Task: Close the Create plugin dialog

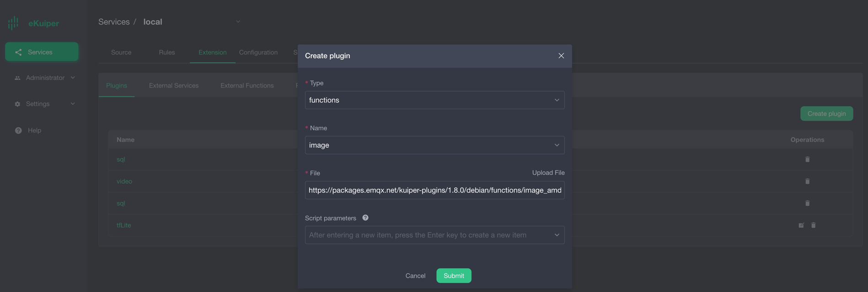Action: point(561,55)
